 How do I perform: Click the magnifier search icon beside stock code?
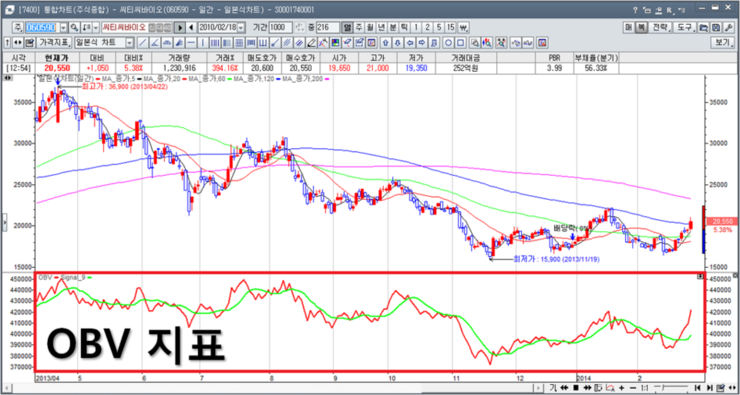pyautogui.click(x=75, y=27)
